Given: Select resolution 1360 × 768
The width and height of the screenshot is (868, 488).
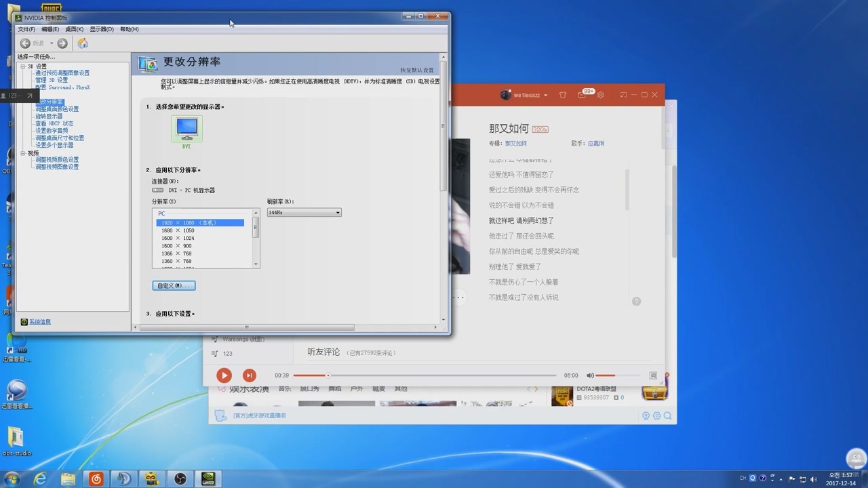Looking at the screenshot, I should coord(176,261).
